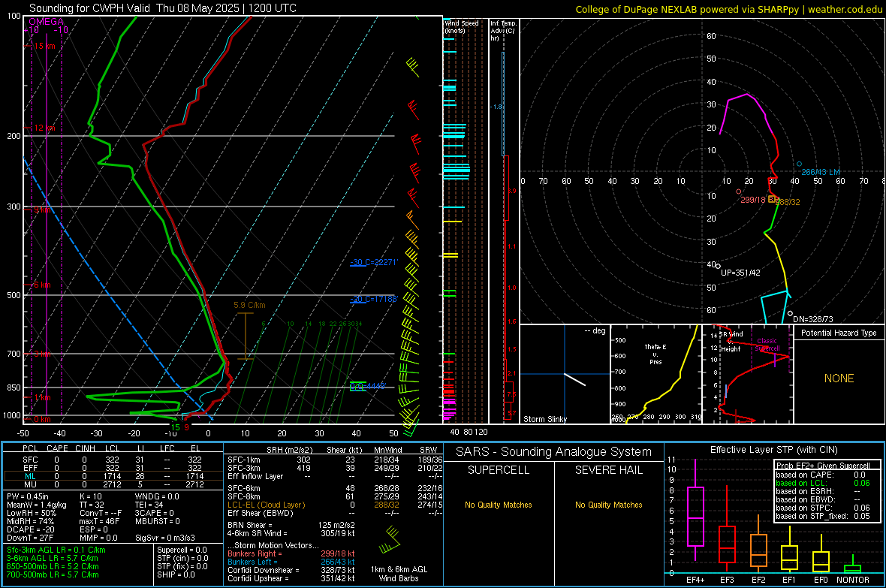
Task: Click the Wind Speed (knots) panel header
Action: (x=462, y=26)
